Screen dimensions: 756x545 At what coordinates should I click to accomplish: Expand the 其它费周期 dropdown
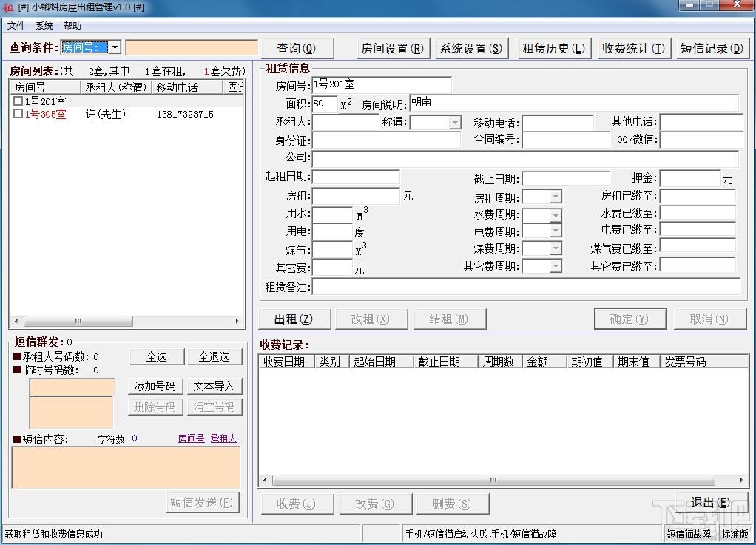pyautogui.click(x=556, y=265)
